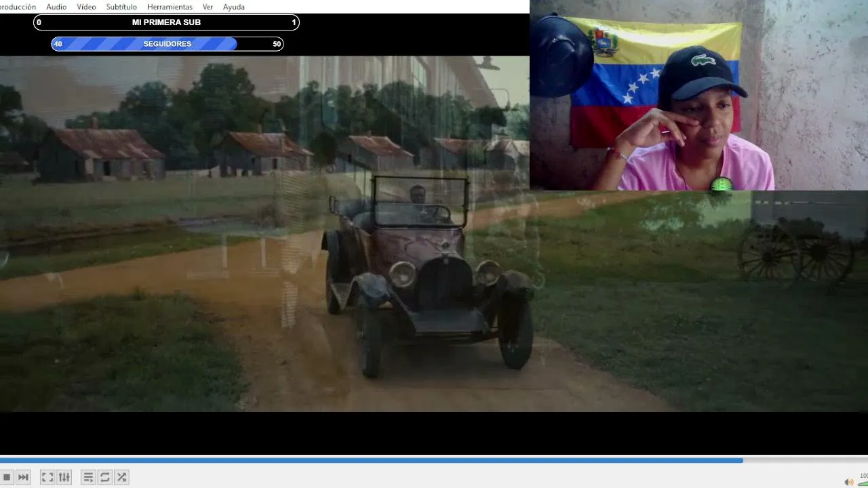Toggle loop repeat mode
The width and height of the screenshot is (868, 488).
105,477
